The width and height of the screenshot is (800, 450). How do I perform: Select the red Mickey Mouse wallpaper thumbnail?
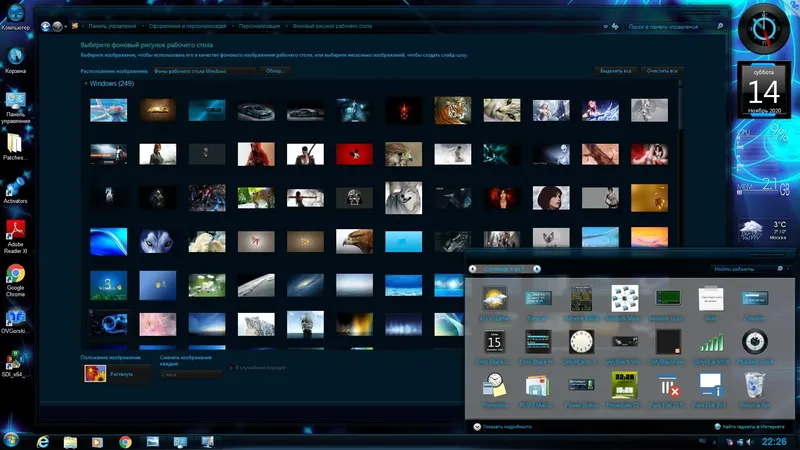coord(354,154)
